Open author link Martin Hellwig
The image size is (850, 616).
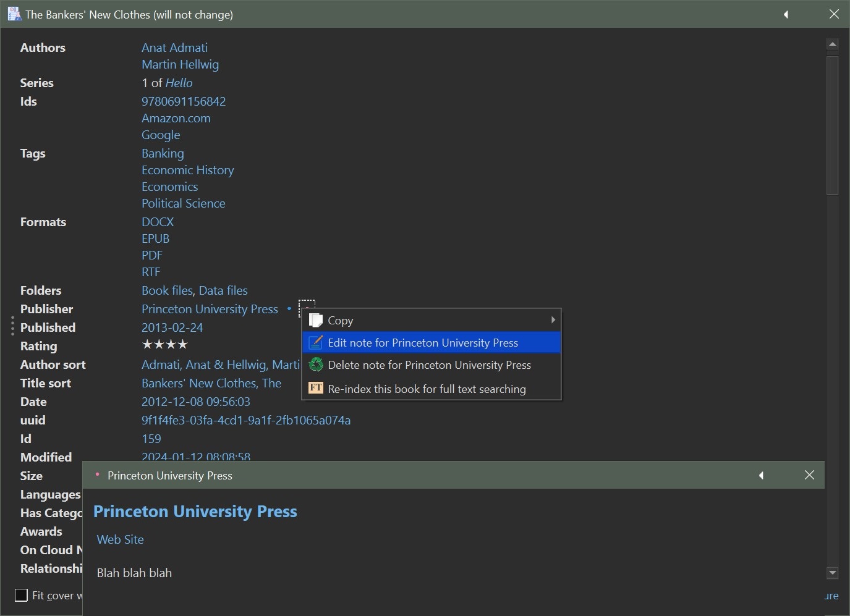click(180, 64)
